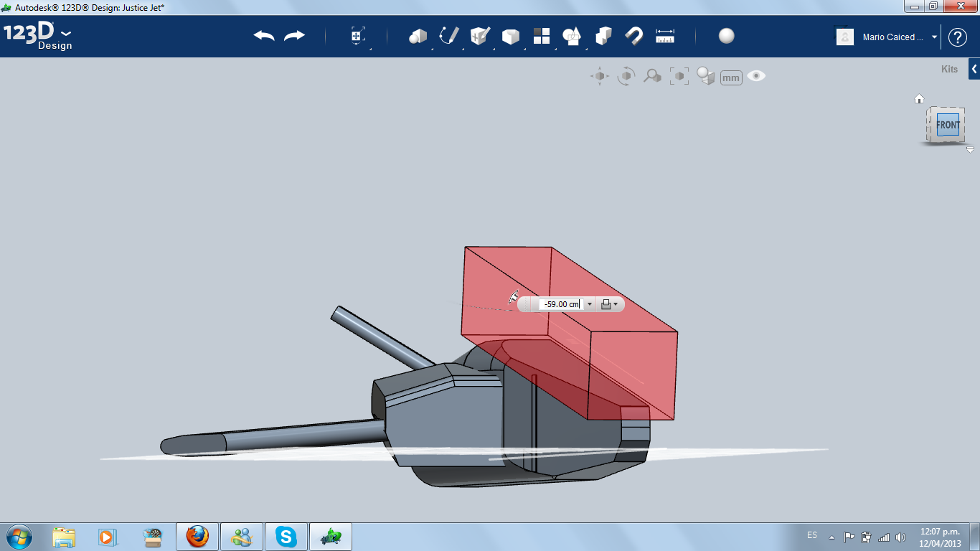
Task: Open the volume control in tray
Action: pos(900,537)
